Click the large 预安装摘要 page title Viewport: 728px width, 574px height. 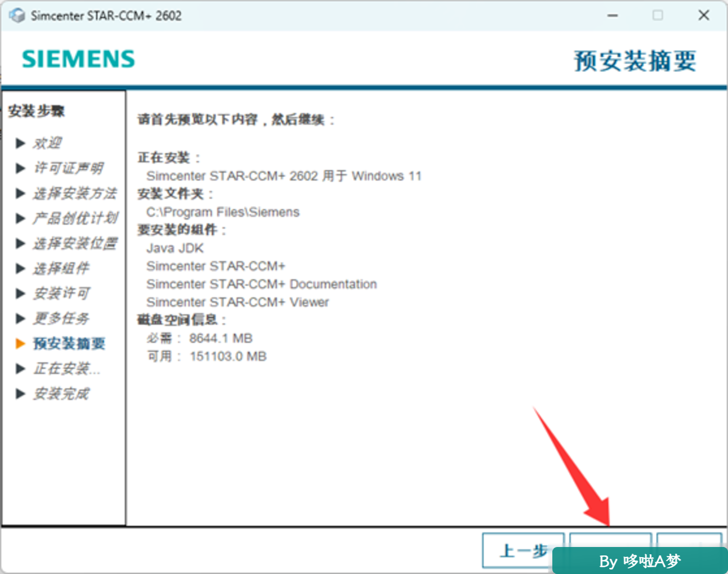click(635, 61)
